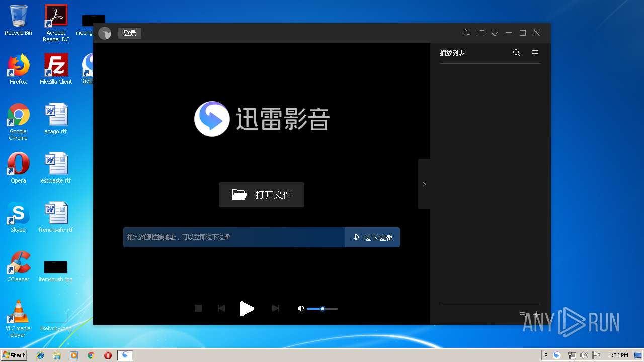Image resolution: width=644 pixels, height=362 pixels.
Task: Show hidden system tray icons
Action: point(546,355)
